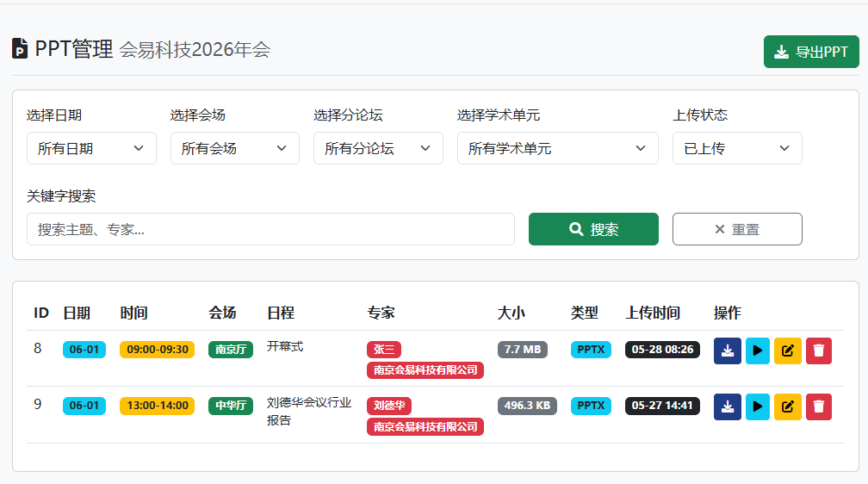The height and width of the screenshot is (484, 868).
Task: Edit the 开幕式 PPT entry
Action: point(788,351)
